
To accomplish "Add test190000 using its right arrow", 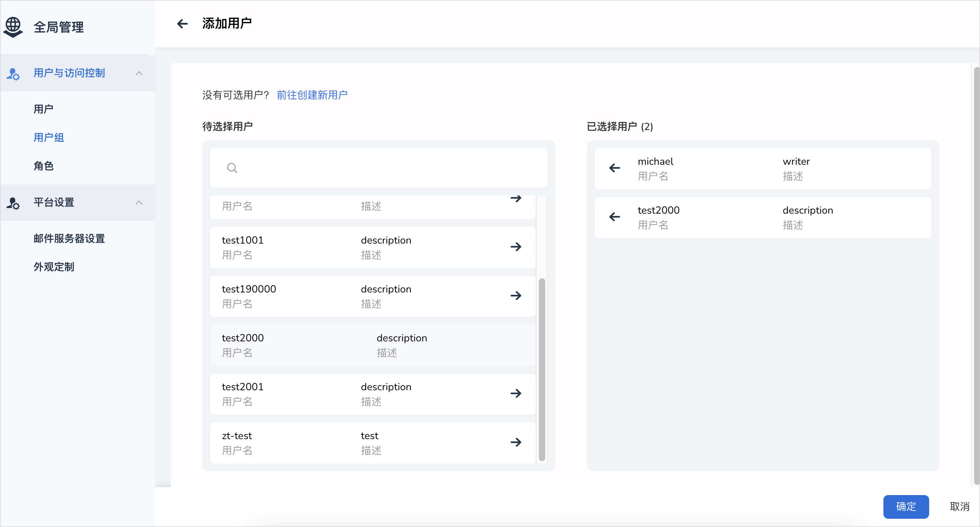I will pos(516,296).
